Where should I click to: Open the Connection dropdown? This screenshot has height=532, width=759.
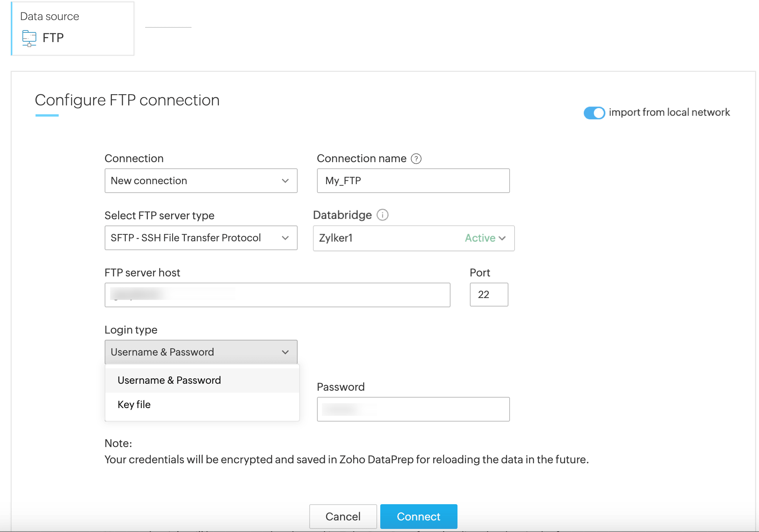(201, 181)
